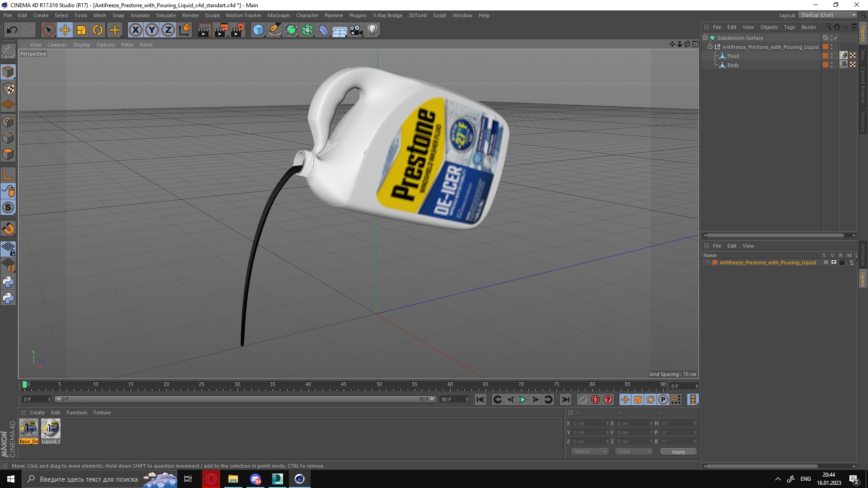Add a Cube primitive object
The height and width of the screenshot is (488, 868).
(x=258, y=30)
